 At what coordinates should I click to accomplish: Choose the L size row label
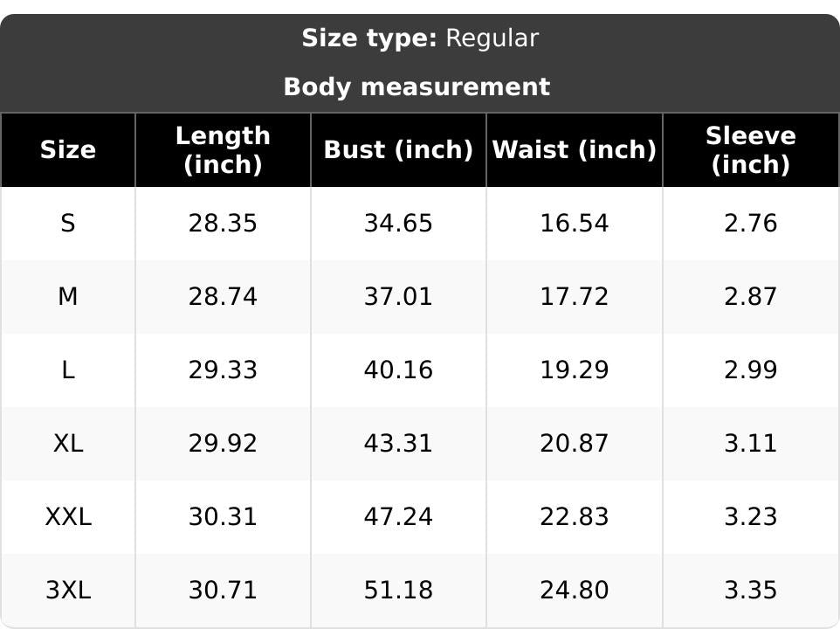68,370
